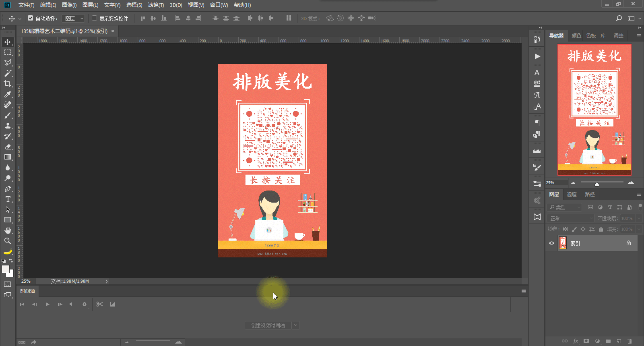Click the timeline scissors split icon

(x=100, y=304)
